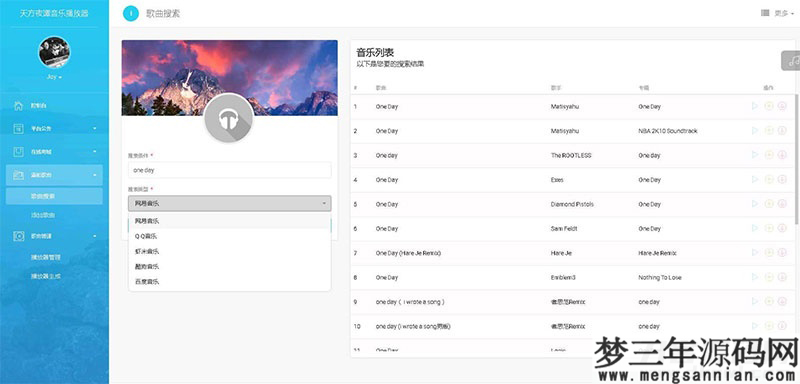The height and width of the screenshot is (384, 800).
Task: Download Sam Feldt song
Action: pos(782,228)
